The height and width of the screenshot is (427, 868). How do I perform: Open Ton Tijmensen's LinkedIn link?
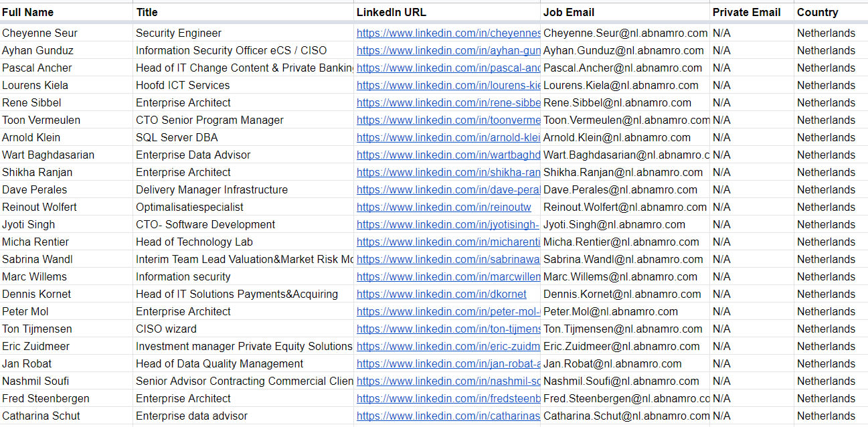click(448, 329)
